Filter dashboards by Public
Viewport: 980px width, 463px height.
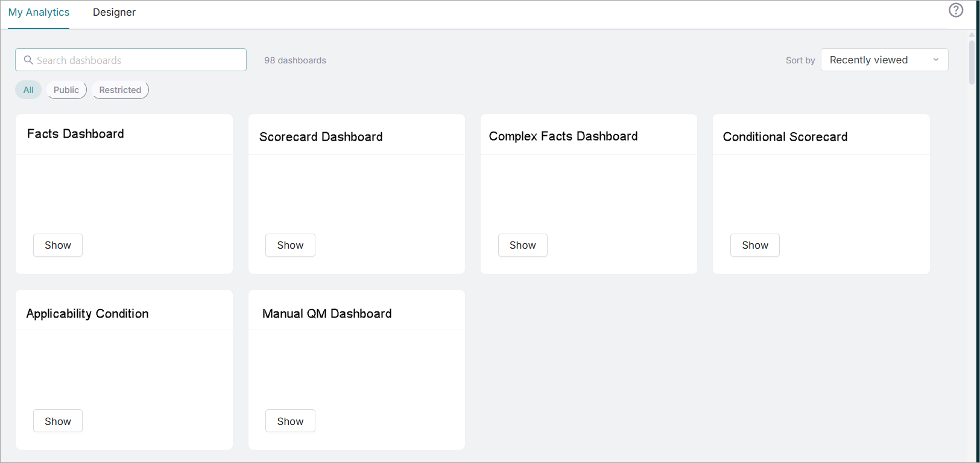coord(66,90)
